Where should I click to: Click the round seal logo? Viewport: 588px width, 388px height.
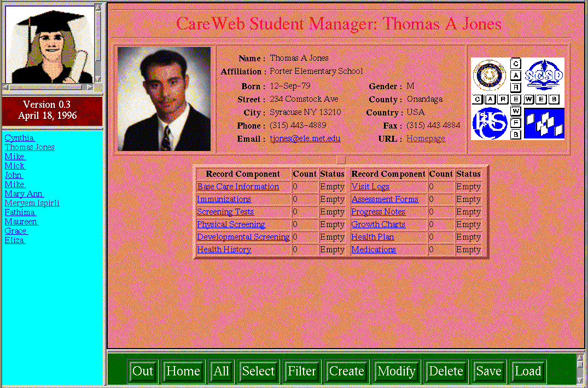489,74
